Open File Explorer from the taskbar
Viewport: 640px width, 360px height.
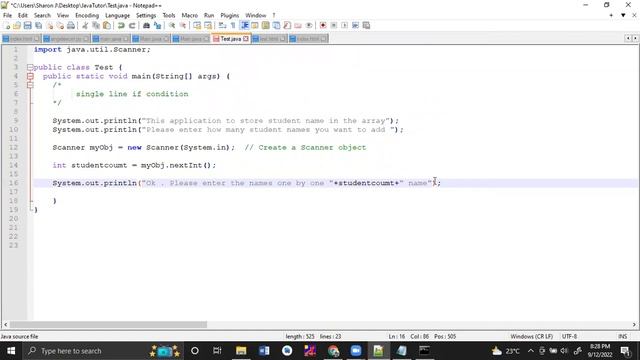pyautogui.click(x=241, y=351)
